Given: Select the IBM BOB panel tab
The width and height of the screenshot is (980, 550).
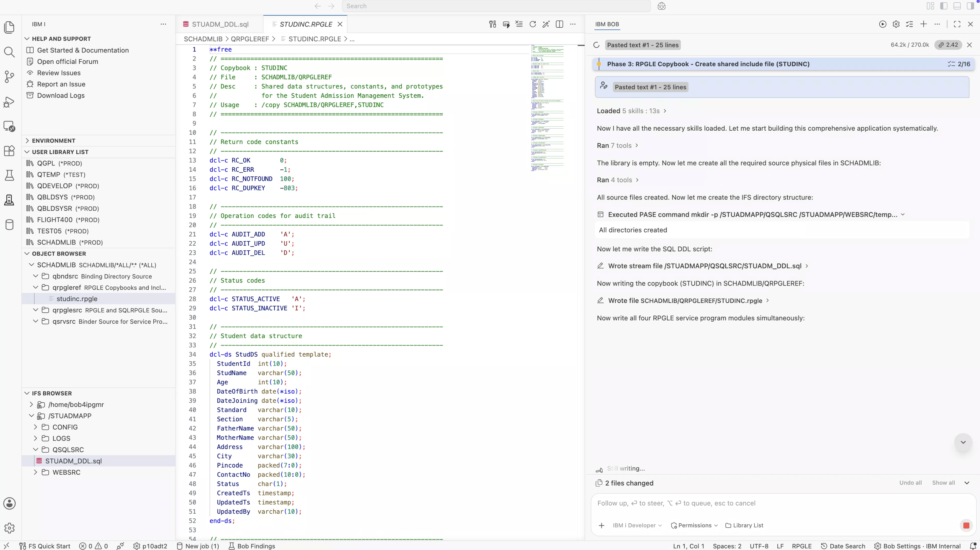Looking at the screenshot, I should (607, 24).
